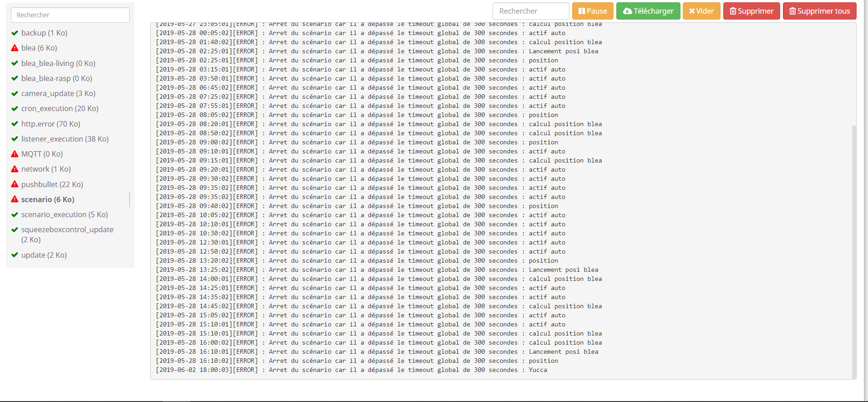The height and width of the screenshot is (402, 868).
Task: Click the log line ending with Yucca
Action: pos(351,370)
